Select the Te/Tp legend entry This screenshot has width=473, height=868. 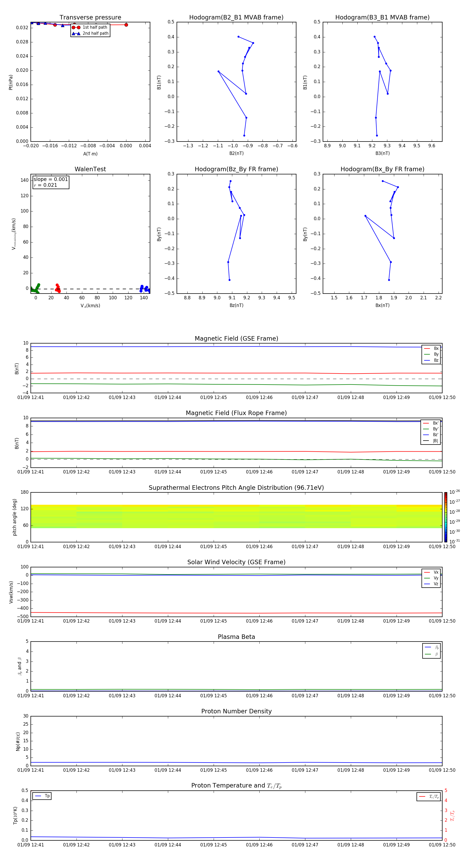pos(429,796)
